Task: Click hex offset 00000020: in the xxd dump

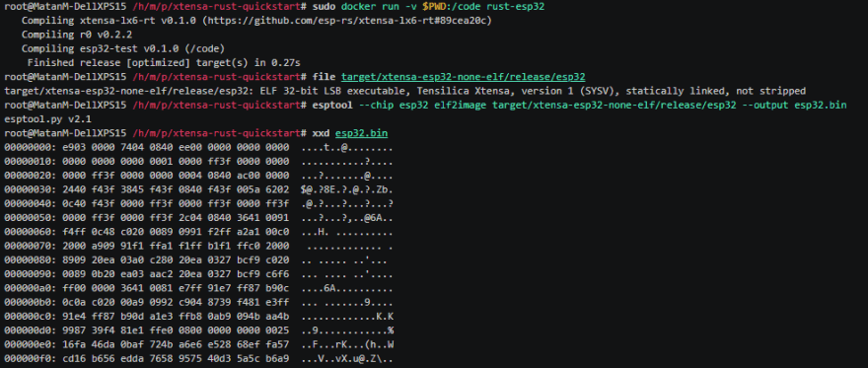Action: coord(30,177)
